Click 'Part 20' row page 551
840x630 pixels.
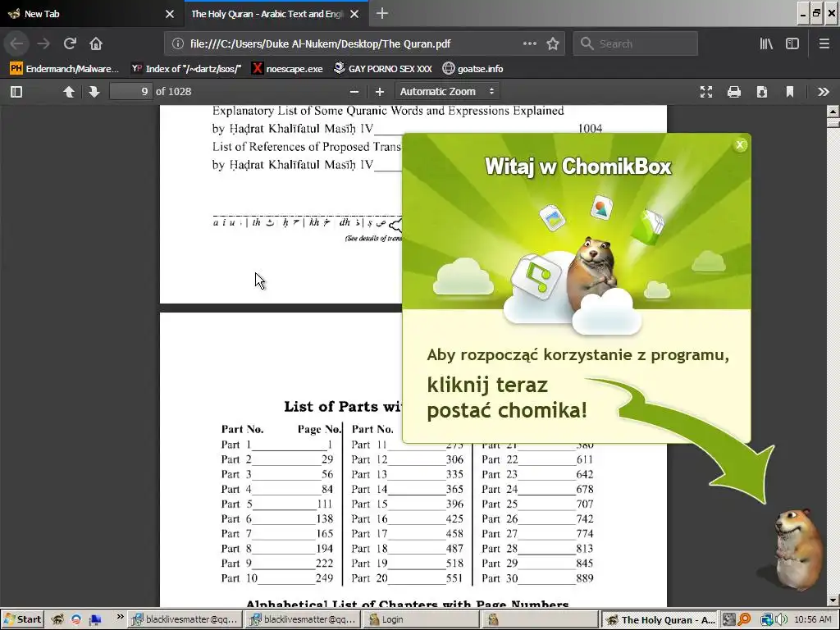point(407,578)
